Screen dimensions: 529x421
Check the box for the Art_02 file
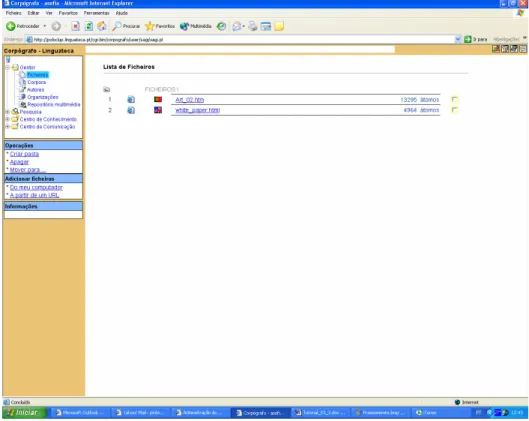pyautogui.click(x=454, y=99)
